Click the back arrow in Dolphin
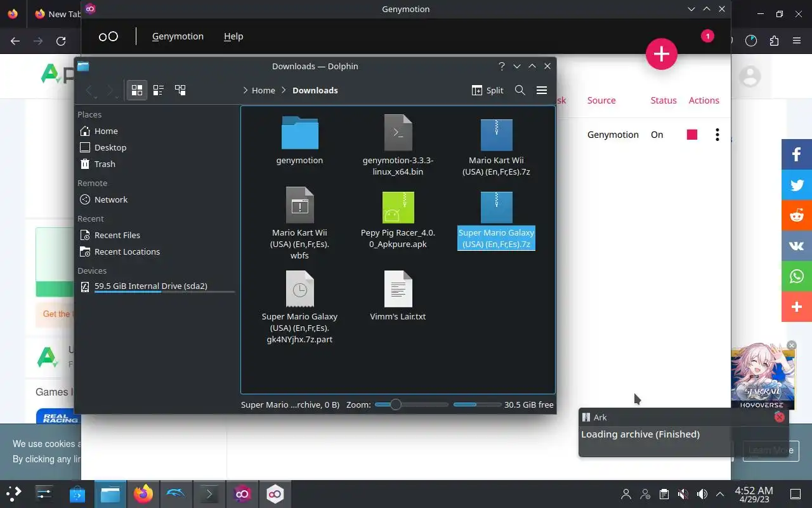812x508 pixels. pos(90,90)
